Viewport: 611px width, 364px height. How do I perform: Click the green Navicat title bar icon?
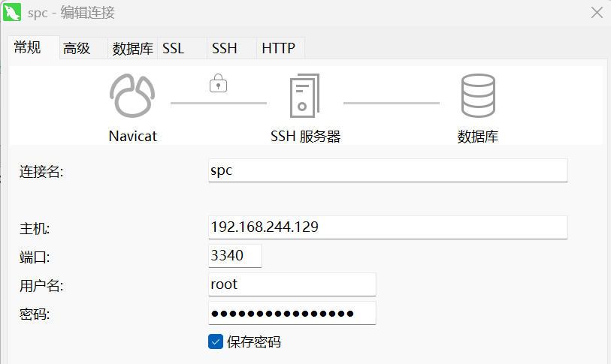pyautogui.click(x=11, y=13)
